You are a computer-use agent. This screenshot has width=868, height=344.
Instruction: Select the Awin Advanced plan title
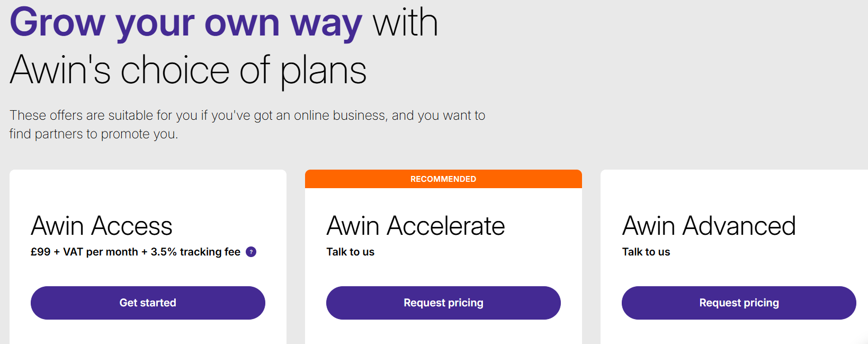pos(709,226)
